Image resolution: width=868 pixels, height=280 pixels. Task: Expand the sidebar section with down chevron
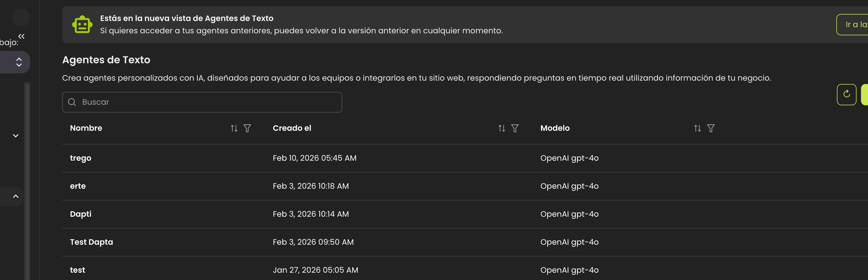click(x=15, y=136)
